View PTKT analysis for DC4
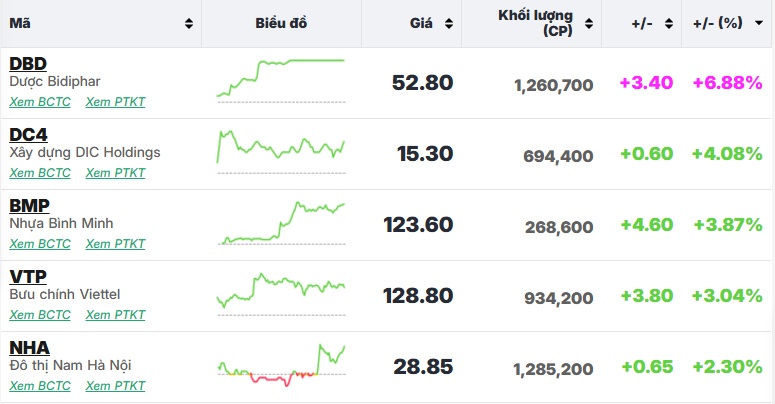The height and width of the screenshot is (404, 775). [115, 172]
